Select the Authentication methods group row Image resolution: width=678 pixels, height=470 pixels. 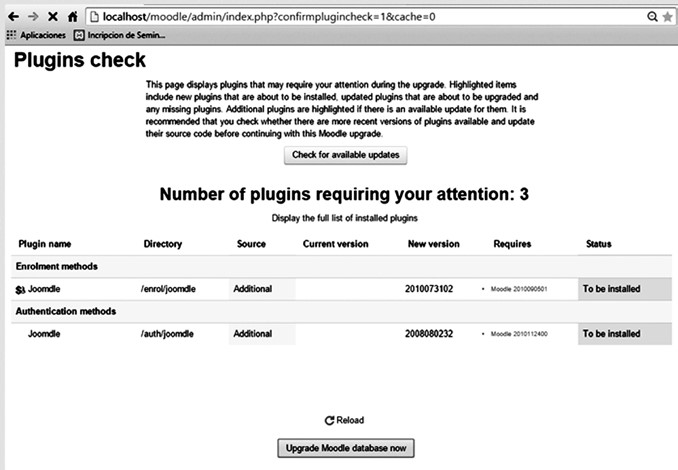coord(342,311)
